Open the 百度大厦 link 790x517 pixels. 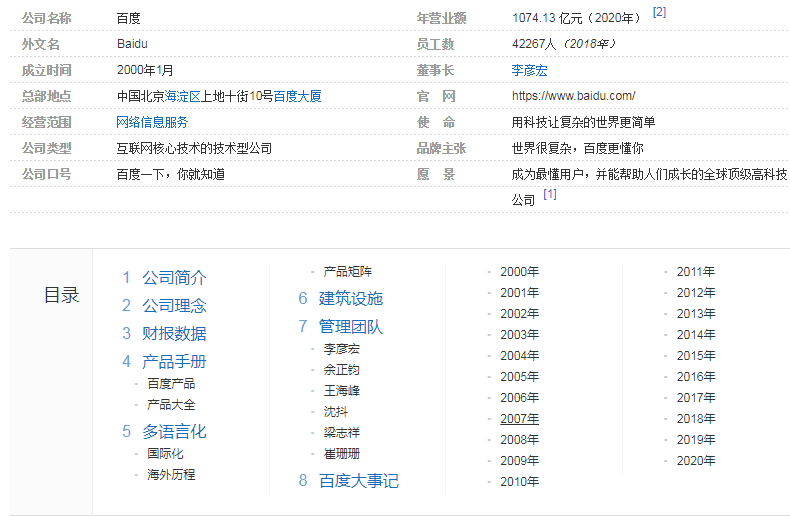pos(297,96)
